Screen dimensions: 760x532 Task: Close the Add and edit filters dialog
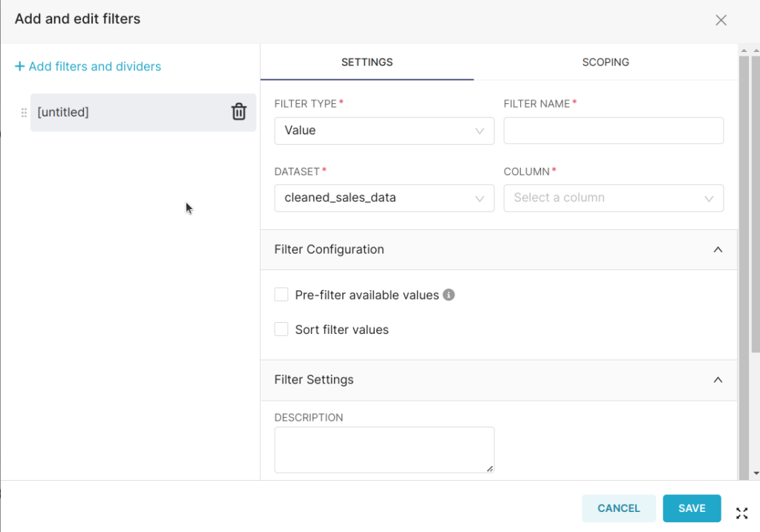tap(721, 20)
